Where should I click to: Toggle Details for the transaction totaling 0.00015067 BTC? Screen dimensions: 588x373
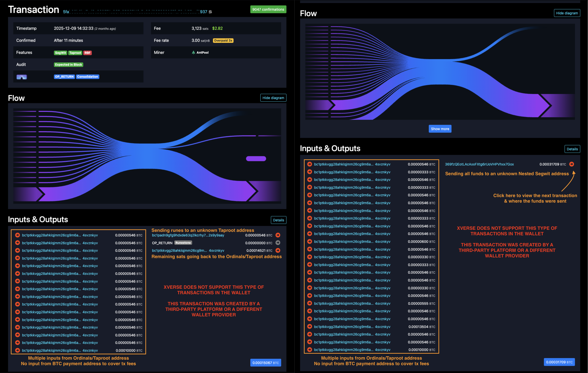tap(278, 220)
